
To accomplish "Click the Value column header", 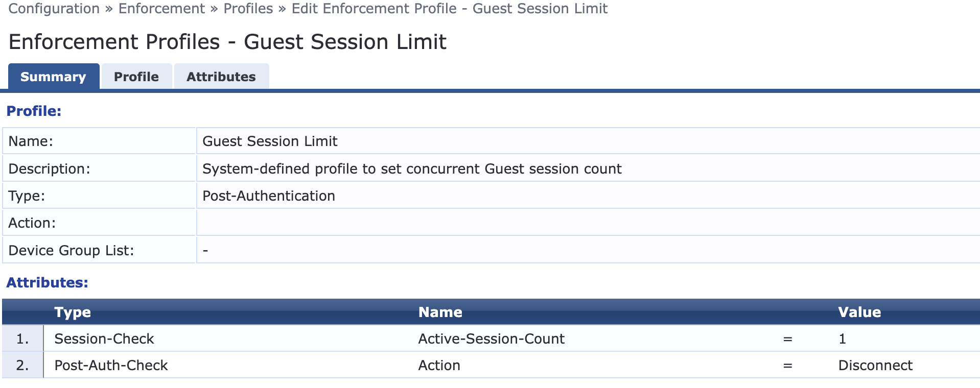I will 859,312.
